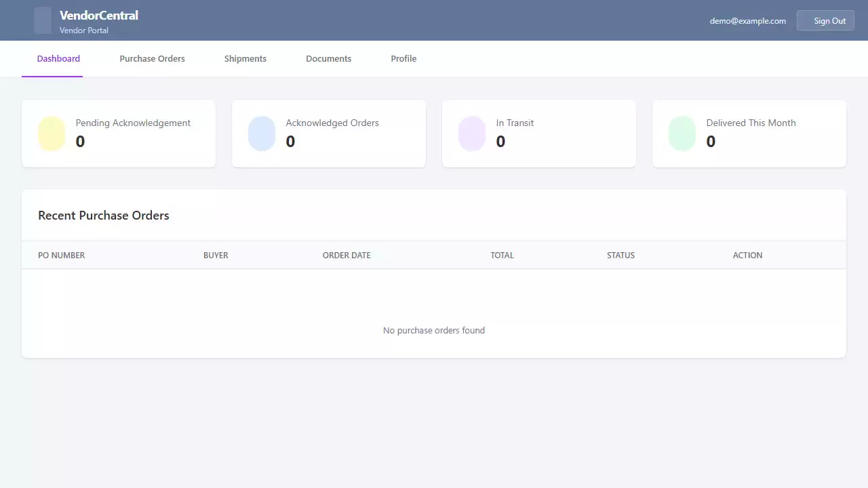868x488 pixels.
Task: Click the Delivered This Month icon
Action: pos(682,133)
